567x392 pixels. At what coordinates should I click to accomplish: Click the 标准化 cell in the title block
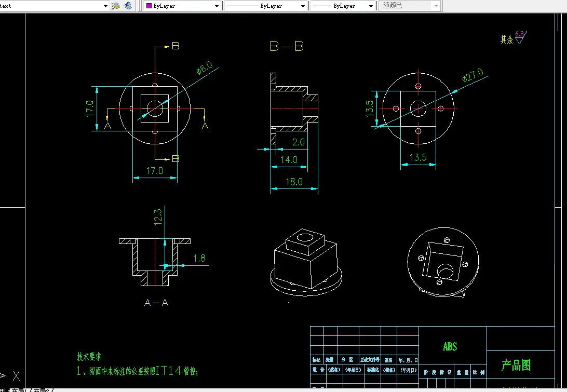[372, 370]
